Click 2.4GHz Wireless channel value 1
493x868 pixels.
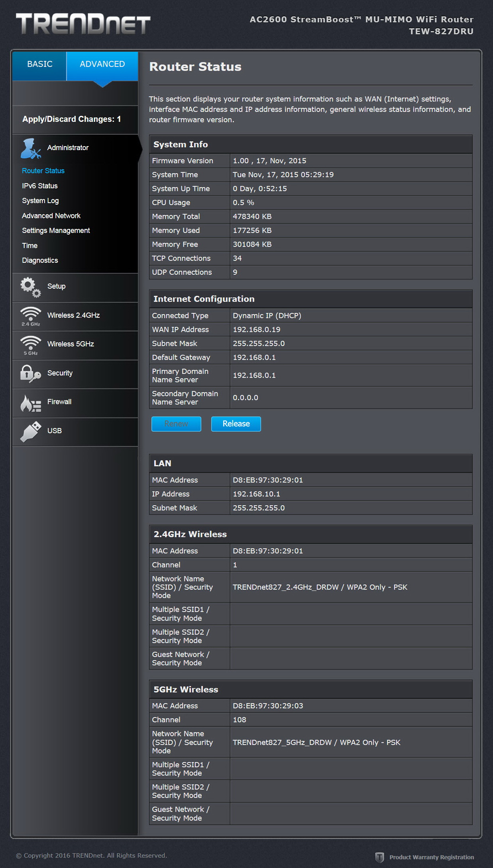pyautogui.click(x=235, y=565)
